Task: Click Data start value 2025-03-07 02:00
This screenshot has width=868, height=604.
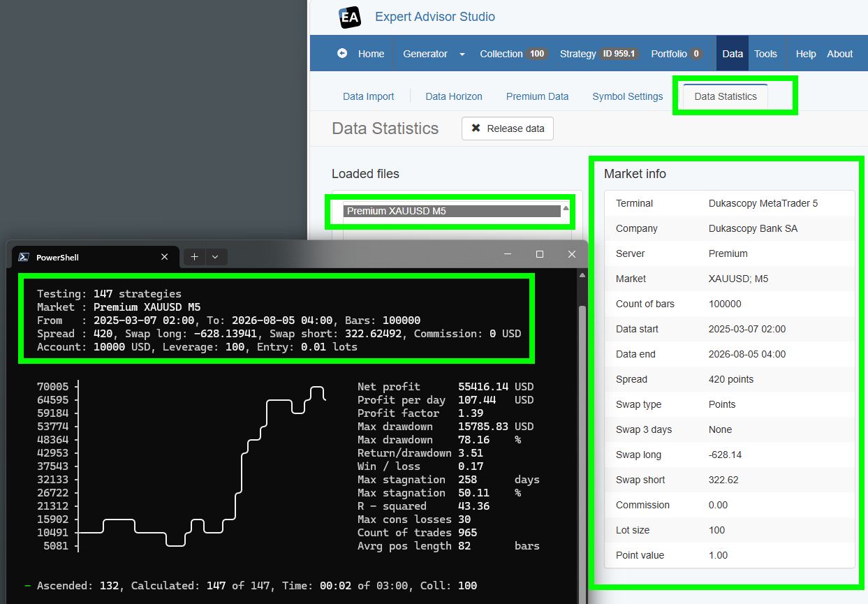Action: (747, 329)
